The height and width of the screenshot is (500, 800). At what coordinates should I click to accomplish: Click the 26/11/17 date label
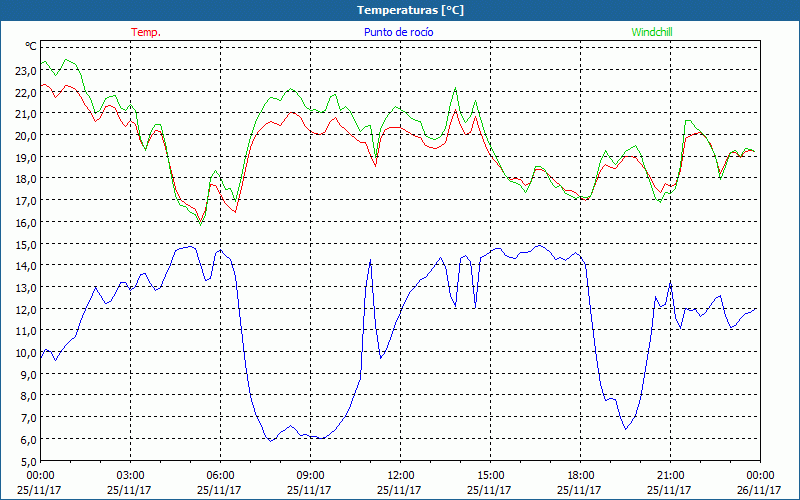click(759, 490)
